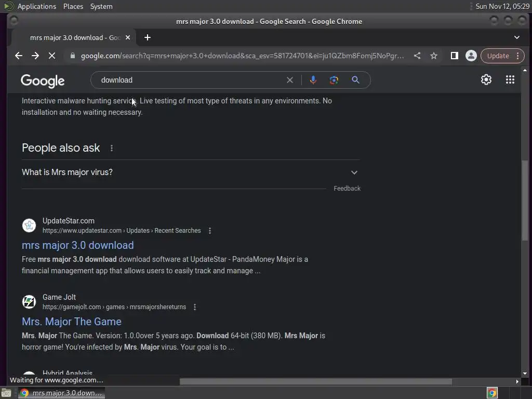Open a new tab with the plus button
This screenshot has height=399, width=532.
[x=147, y=37]
